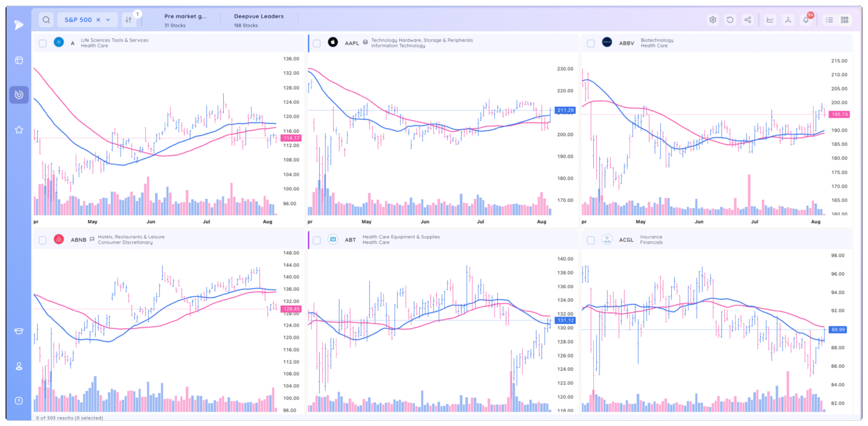The image size is (868, 426).
Task: Open the share icon
Action: [749, 19]
